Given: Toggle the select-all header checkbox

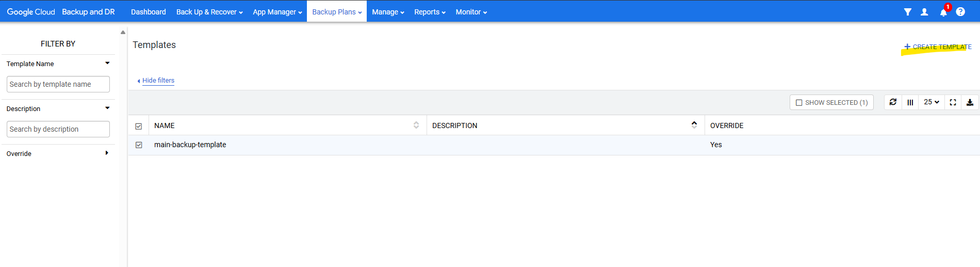Looking at the screenshot, I should [x=139, y=126].
